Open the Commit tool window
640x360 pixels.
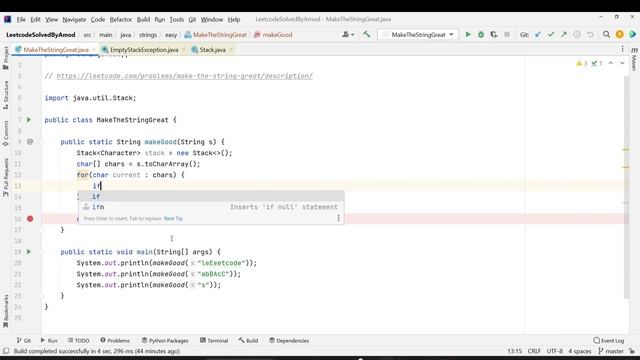coord(6,133)
